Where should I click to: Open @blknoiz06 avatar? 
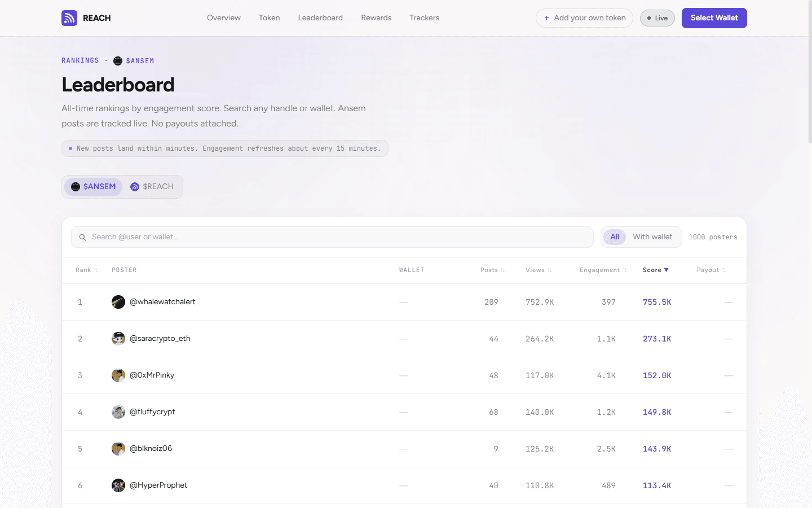(x=118, y=449)
